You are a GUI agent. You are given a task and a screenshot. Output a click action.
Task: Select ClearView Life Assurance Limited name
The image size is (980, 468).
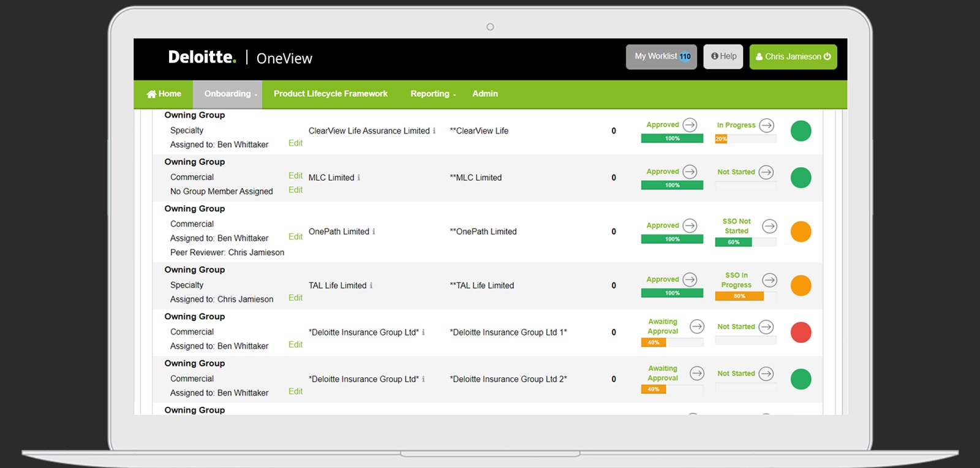tap(369, 130)
